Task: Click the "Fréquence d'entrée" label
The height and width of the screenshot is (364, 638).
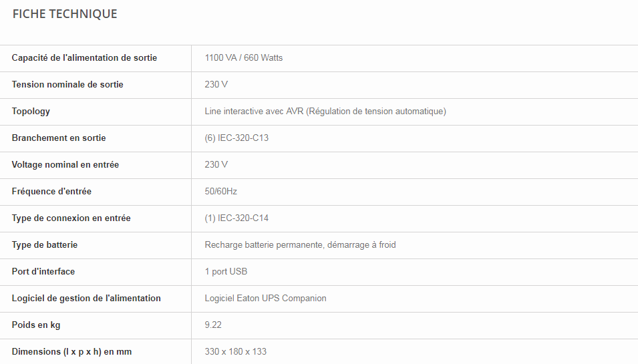Action: [51, 192]
